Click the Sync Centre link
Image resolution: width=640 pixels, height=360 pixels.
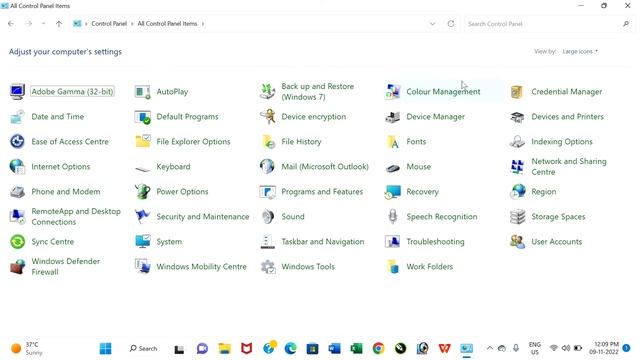[53, 242]
